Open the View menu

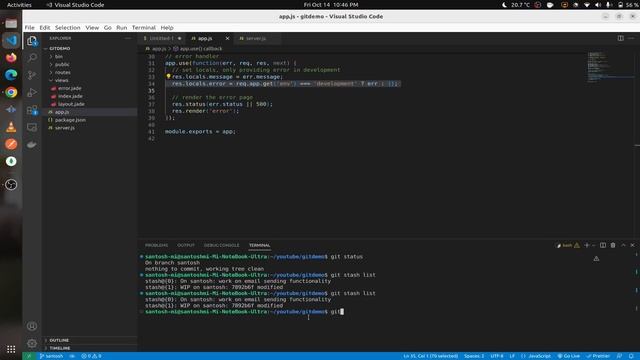(x=92, y=27)
